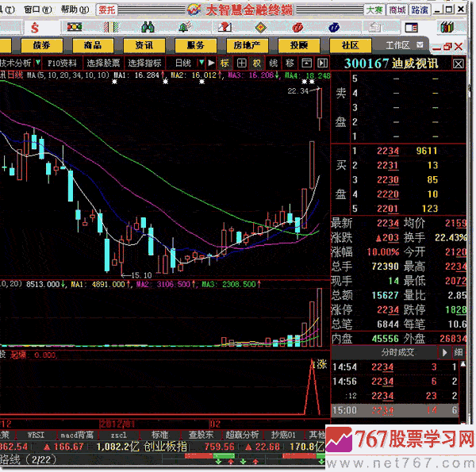This screenshot has height=472, width=476.
Task: Open the F10资料 page
Action: click(x=62, y=63)
